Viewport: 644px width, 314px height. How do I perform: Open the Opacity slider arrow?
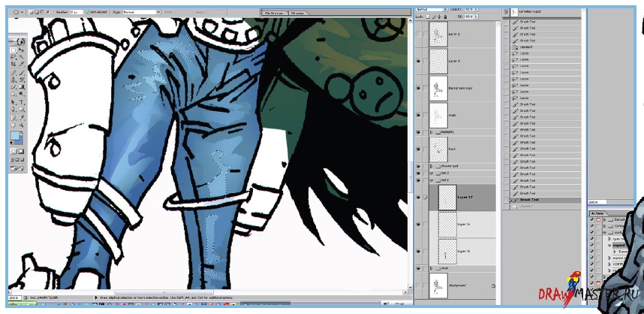point(476,10)
